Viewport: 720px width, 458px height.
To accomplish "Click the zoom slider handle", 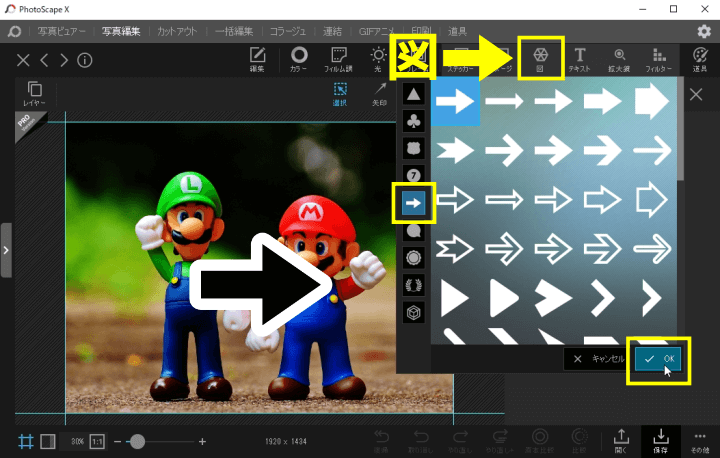I will coord(137,441).
